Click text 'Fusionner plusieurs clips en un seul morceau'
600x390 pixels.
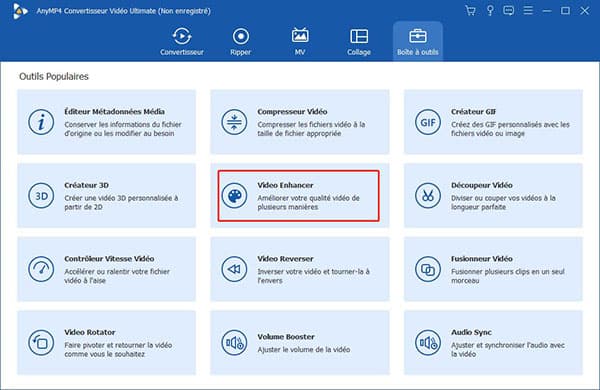click(x=507, y=276)
